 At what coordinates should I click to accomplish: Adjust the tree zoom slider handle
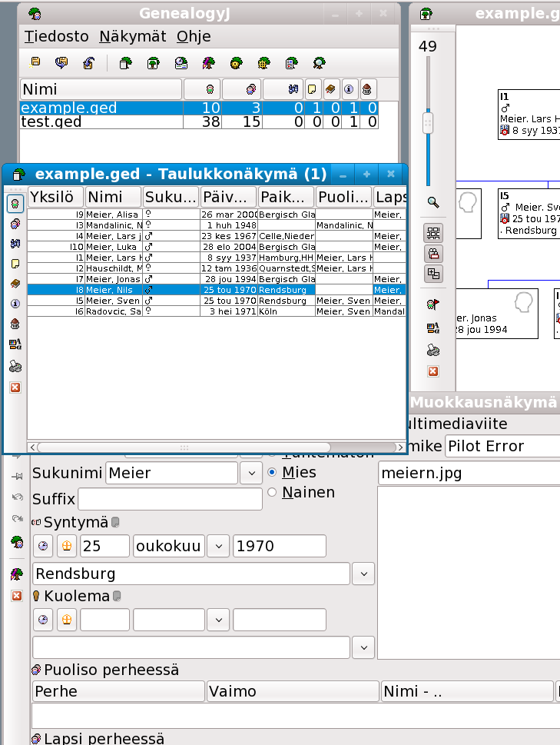click(x=429, y=121)
